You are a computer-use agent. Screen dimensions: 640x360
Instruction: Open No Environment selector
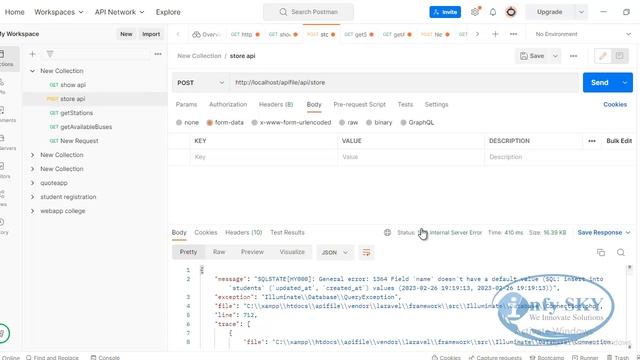[x=582, y=34]
